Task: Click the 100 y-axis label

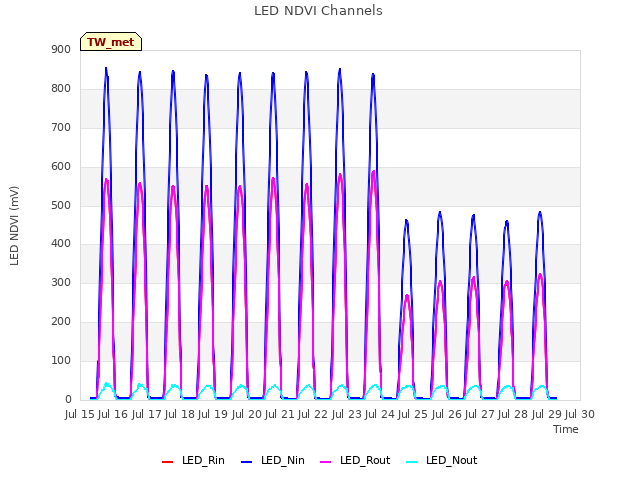Action: coord(61,360)
